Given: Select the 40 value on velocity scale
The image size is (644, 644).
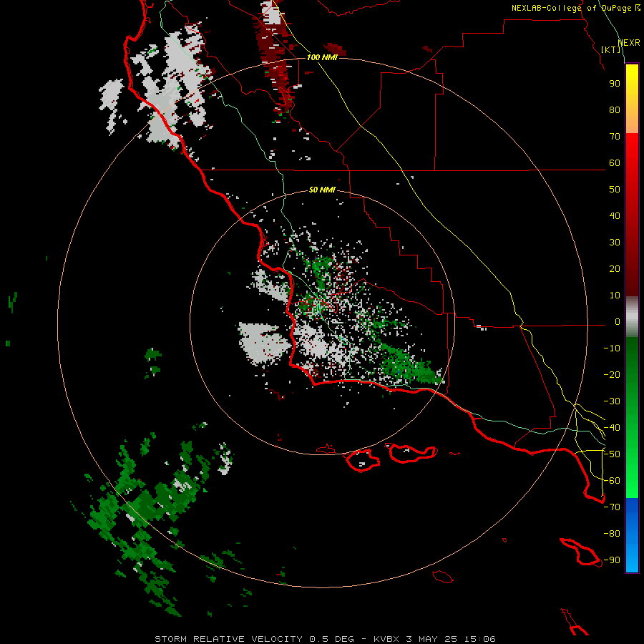Looking at the screenshot, I should coord(615,215).
